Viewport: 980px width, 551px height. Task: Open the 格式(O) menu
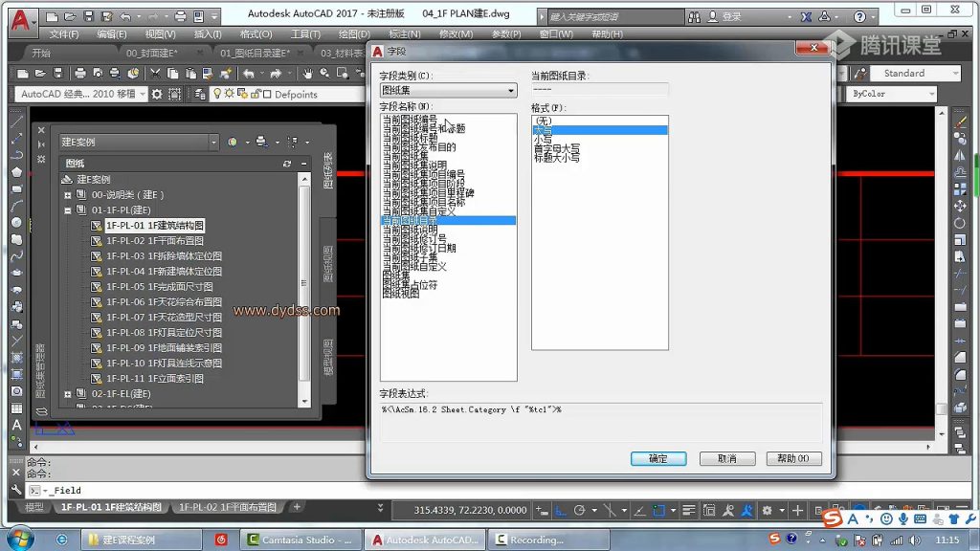tap(256, 34)
